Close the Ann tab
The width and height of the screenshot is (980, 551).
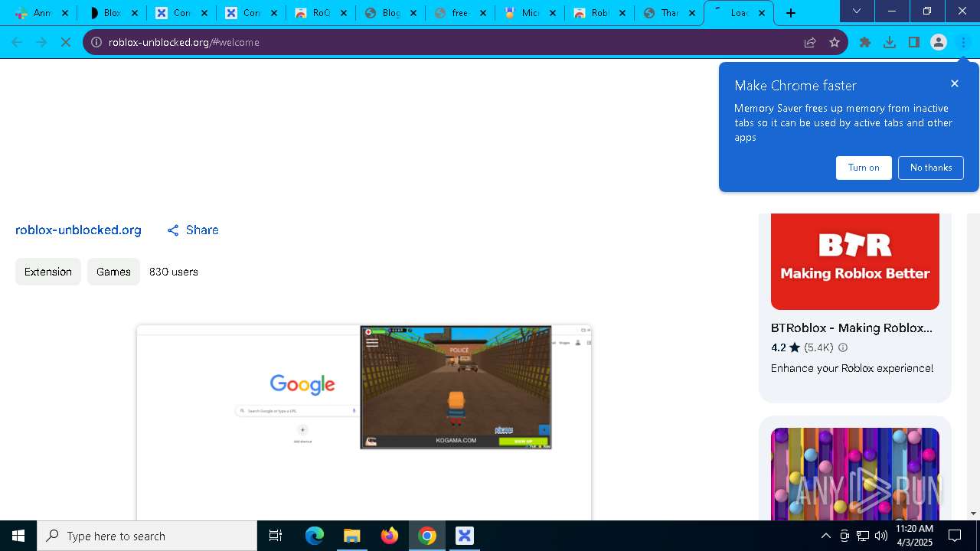(64, 13)
